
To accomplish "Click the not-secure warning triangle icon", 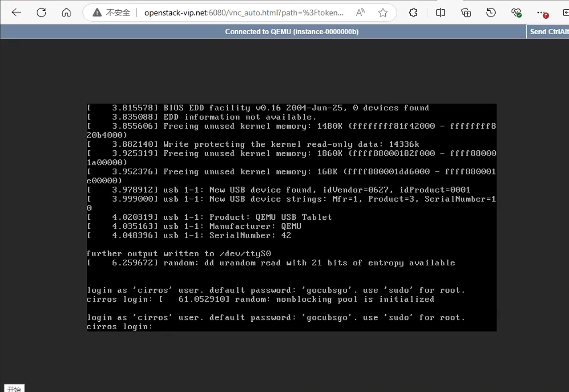I will point(97,13).
